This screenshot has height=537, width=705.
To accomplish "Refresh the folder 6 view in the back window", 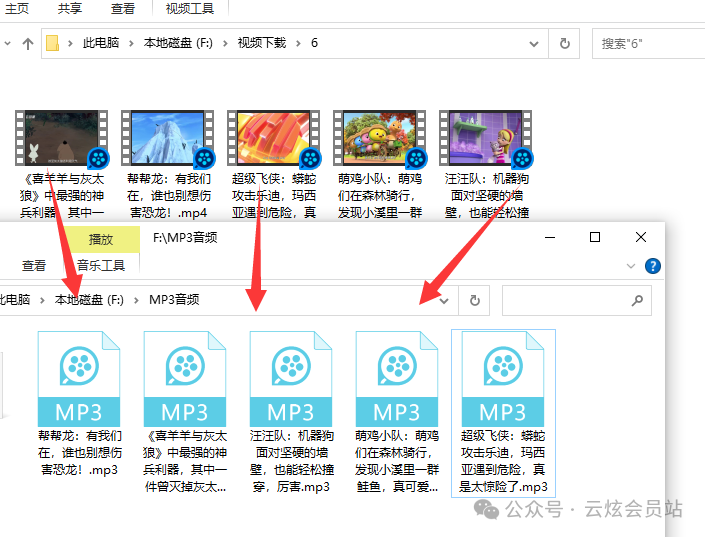I will pyautogui.click(x=565, y=44).
